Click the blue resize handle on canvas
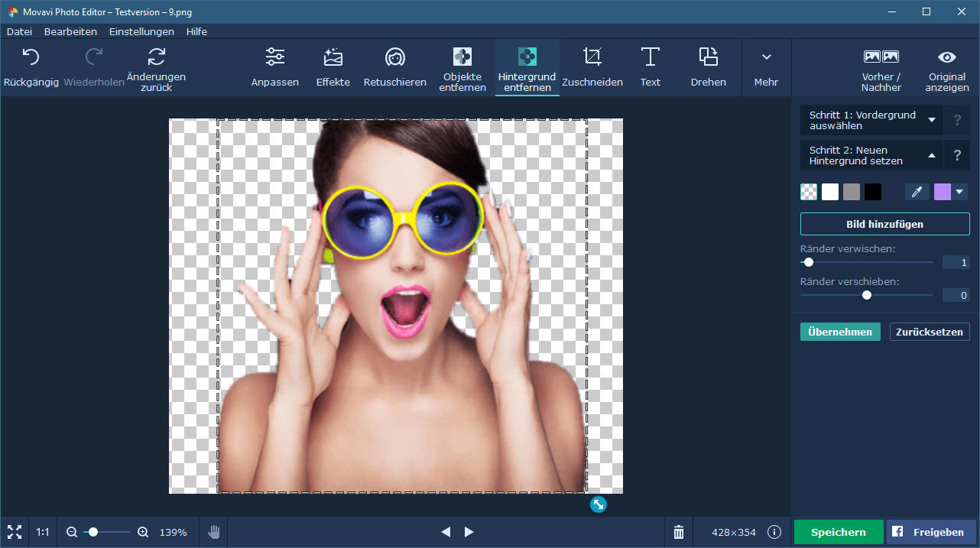 coord(599,504)
